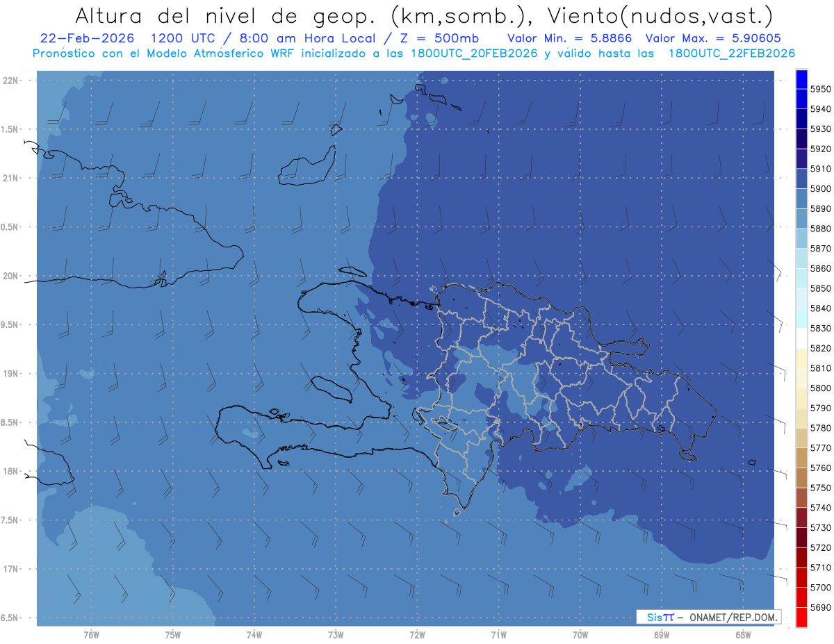Click the '5700' colorbar label
This screenshot has height=644, width=834.
point(820,587)
